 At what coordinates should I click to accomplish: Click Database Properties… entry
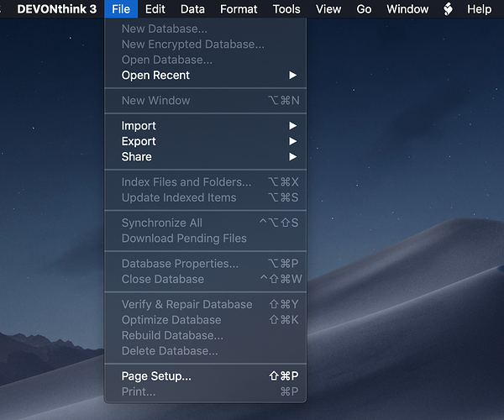(206, 264)
